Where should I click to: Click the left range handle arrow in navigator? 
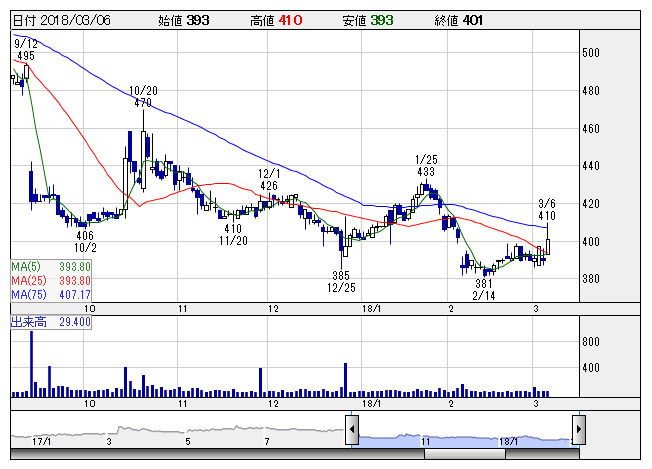352,430
